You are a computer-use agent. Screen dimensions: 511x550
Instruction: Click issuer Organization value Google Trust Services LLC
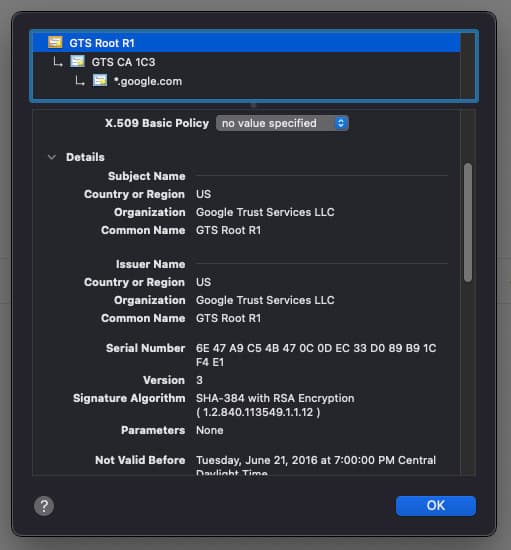(265, 300)
